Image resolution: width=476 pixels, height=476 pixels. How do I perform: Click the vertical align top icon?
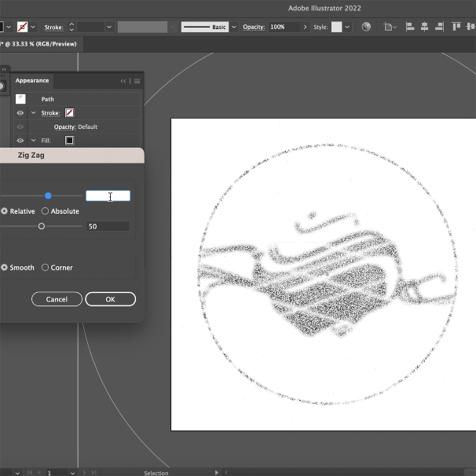(x=456, y=27)
